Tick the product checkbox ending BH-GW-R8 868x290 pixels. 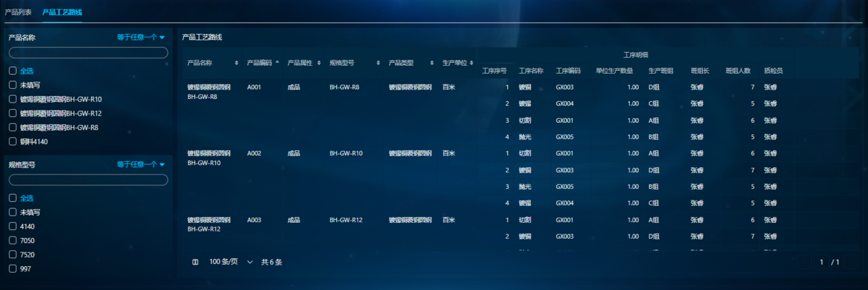(x=12, y=127)
